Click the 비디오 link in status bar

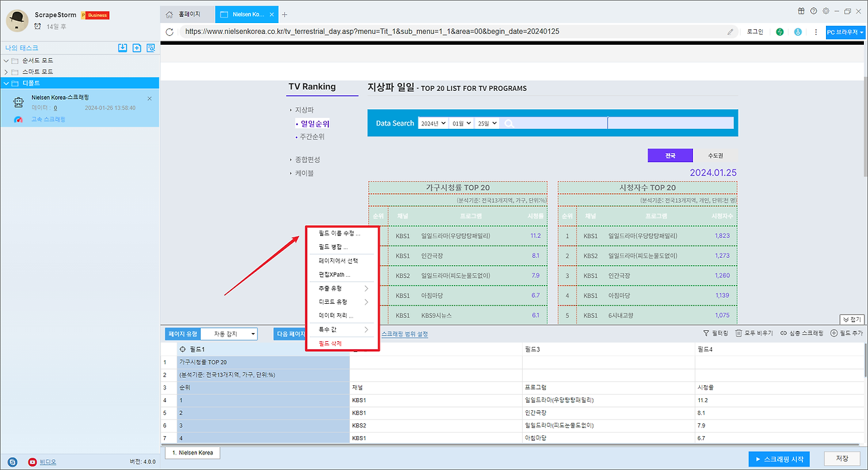click(48, 462)
